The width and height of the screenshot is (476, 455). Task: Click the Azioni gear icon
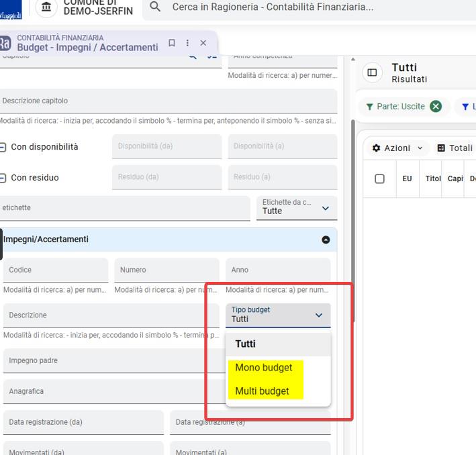pos(377,148)
